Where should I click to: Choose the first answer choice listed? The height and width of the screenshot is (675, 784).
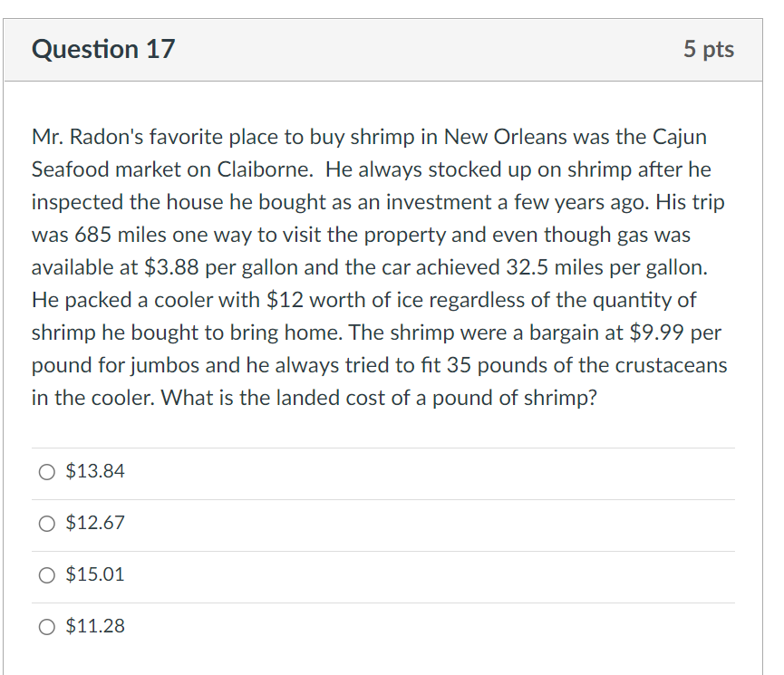tap(94, 471)
